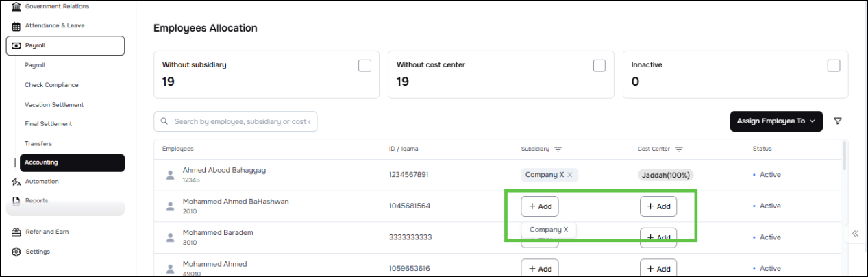Tick the Innactive filter checkbox

(x=834, y=66)
